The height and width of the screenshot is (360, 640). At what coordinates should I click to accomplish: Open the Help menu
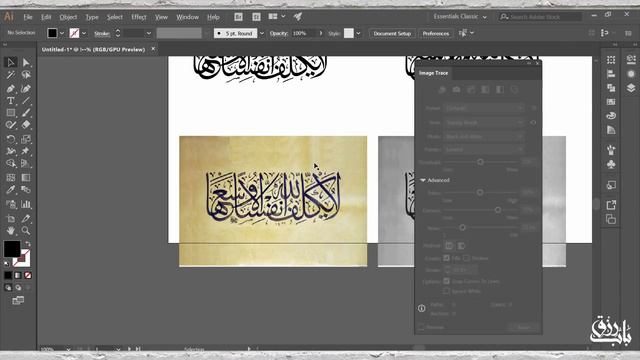[213, 17]
